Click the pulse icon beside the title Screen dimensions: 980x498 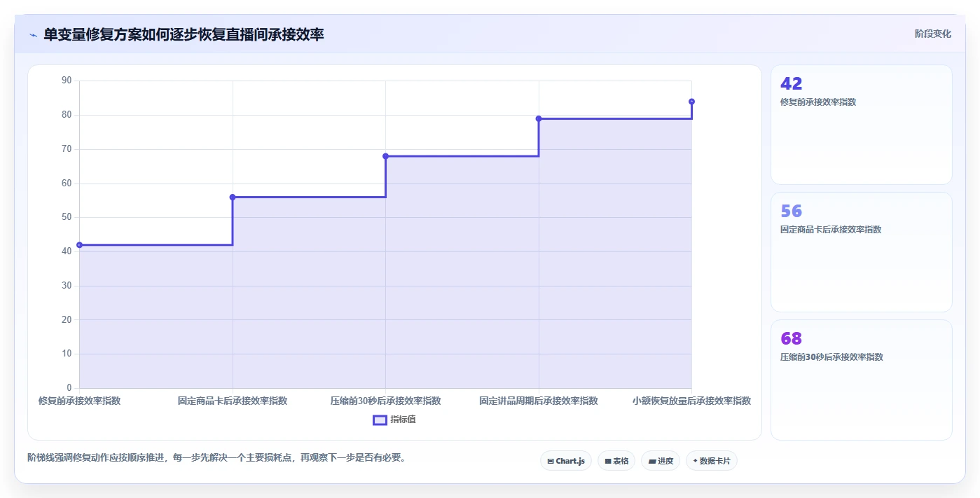point(33,35)
